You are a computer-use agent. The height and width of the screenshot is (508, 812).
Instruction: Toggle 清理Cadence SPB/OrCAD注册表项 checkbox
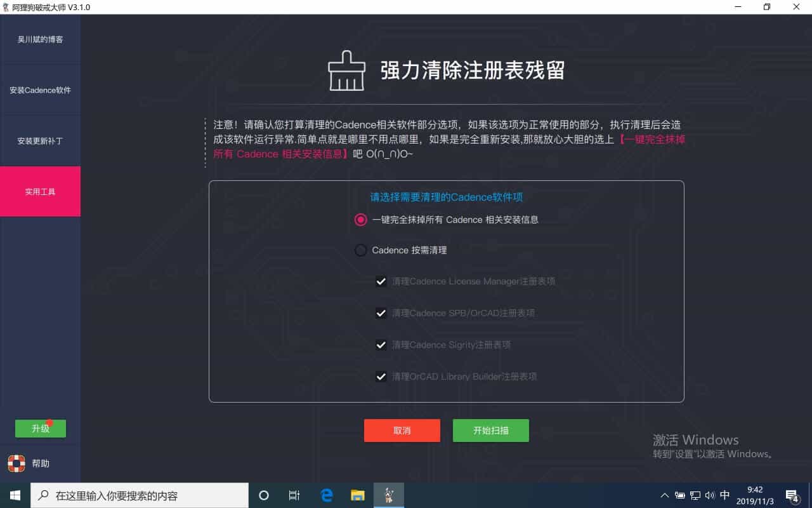pos(381,313)
